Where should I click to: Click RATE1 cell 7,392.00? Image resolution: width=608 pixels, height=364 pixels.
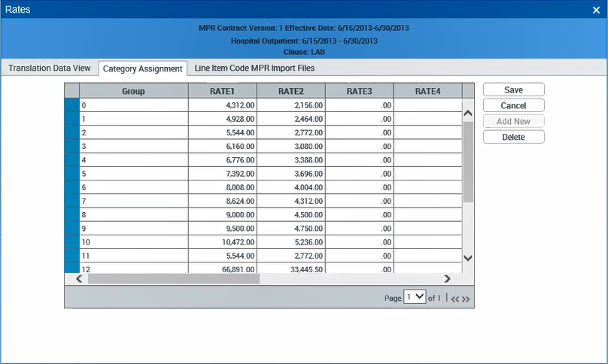(x=223, y=174)
